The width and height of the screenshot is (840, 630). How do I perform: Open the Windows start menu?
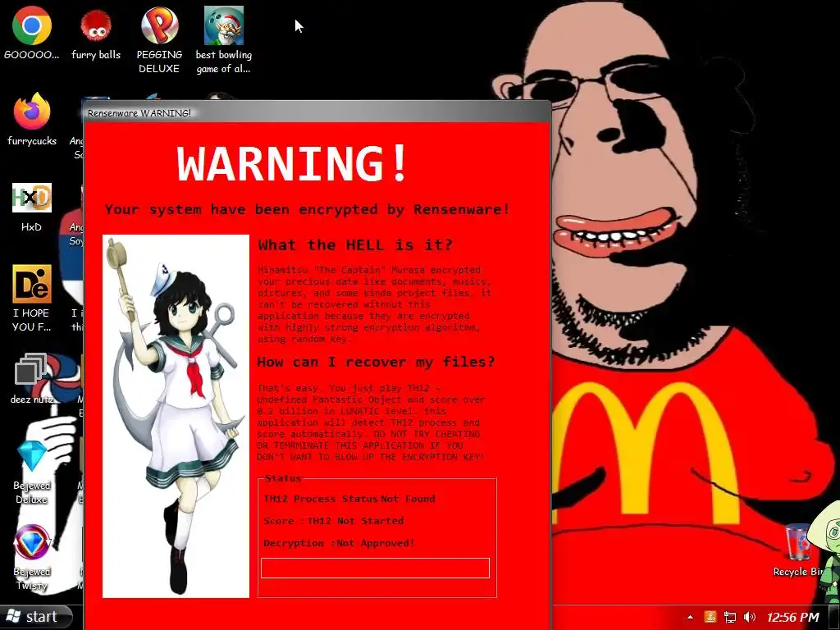pyautogui.click(x=36, y=617)
